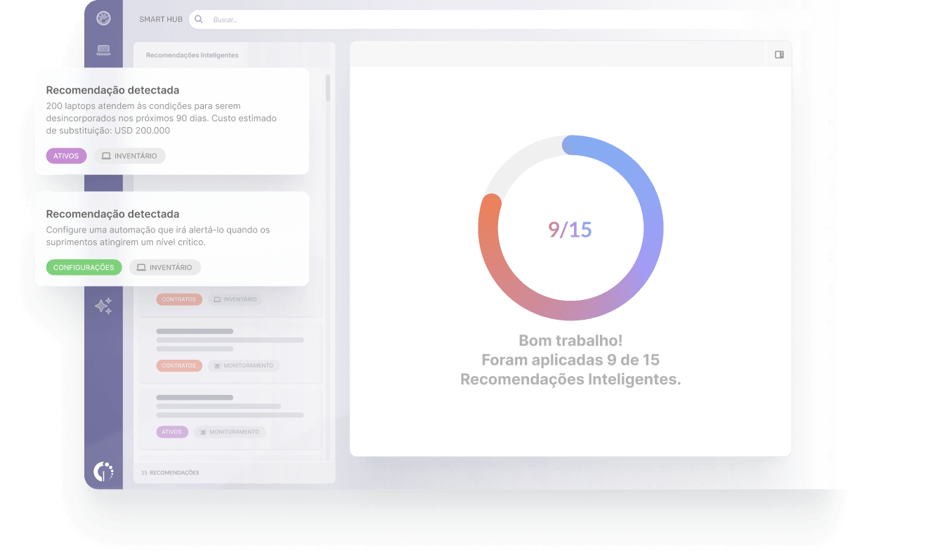
Task: Click the 9/15 progress ring center
Action: [x=570, y=229]
